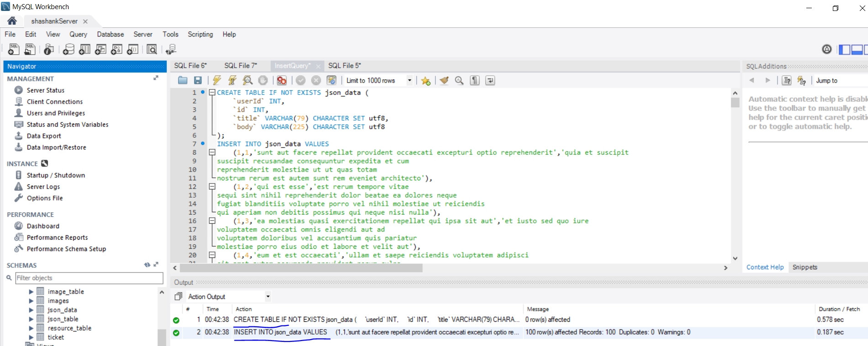Open the Query menu
Viewport: 868px width, 346px height.
pyautogui.click(x=78, y=34)
